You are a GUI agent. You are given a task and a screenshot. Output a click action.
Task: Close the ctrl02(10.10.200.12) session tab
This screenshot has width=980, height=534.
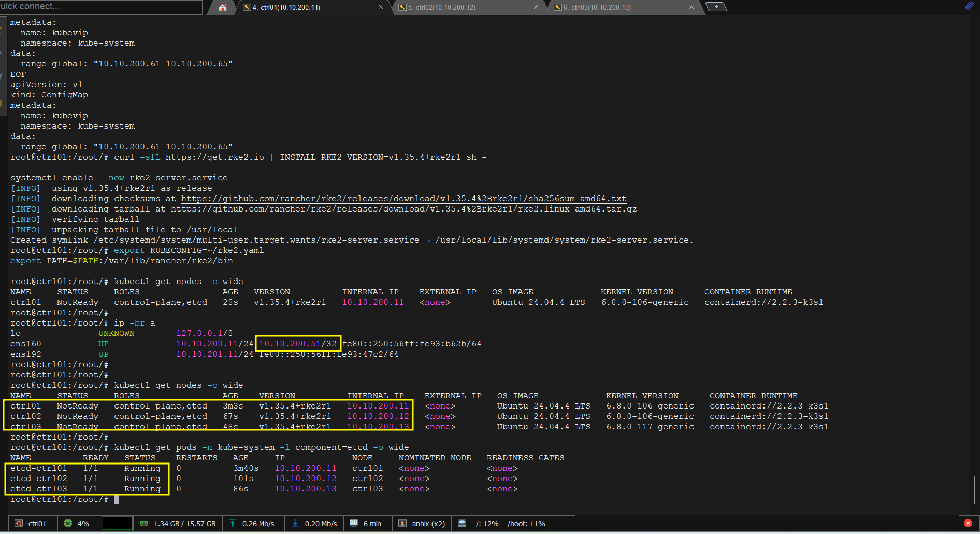pos(536,7)
